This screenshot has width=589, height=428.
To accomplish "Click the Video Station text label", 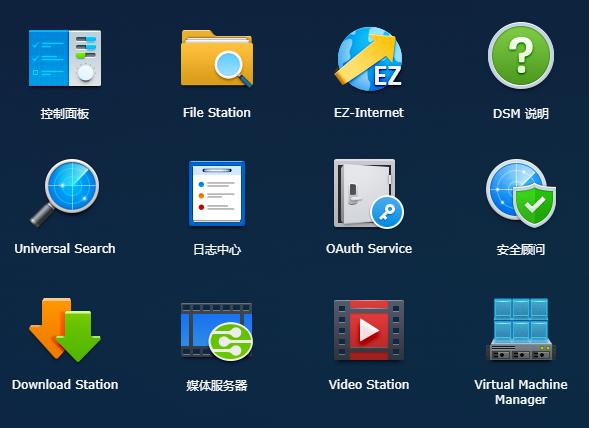I will (369, 384).
